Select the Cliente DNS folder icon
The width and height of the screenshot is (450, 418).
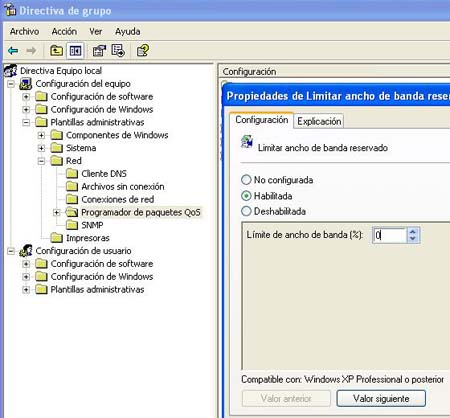tap(72, 174)
